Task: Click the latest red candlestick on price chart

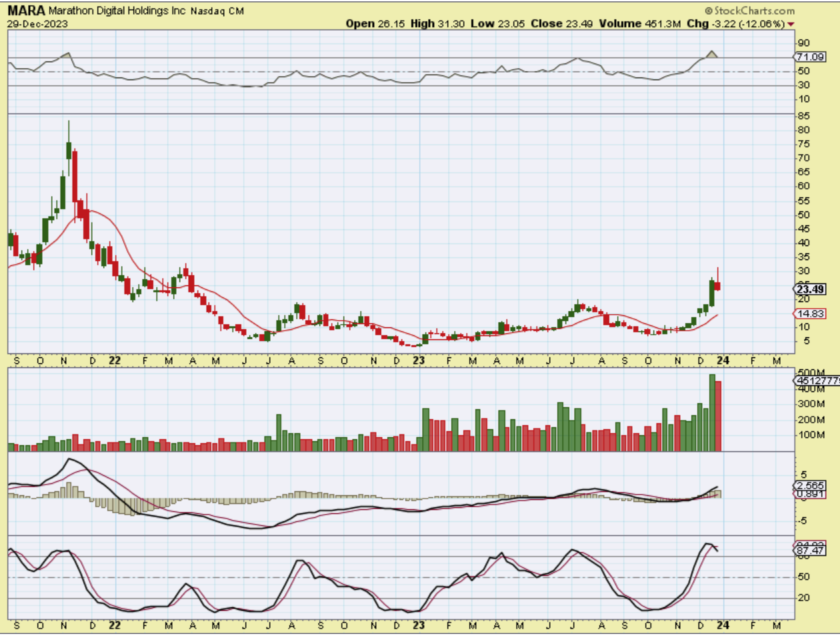Action: click(x=717, y=286)
